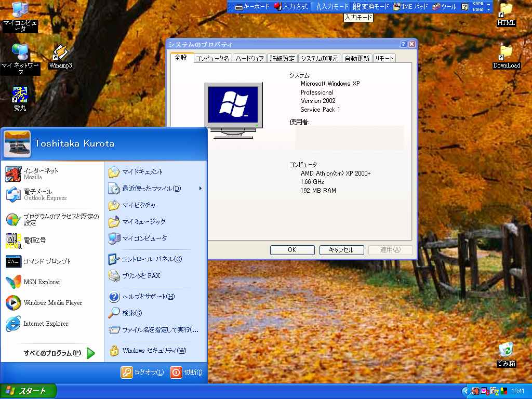The image size is (532, 399).
Task: Toggle CAPS lock indicator on IME bar
Action: [478, 4]
